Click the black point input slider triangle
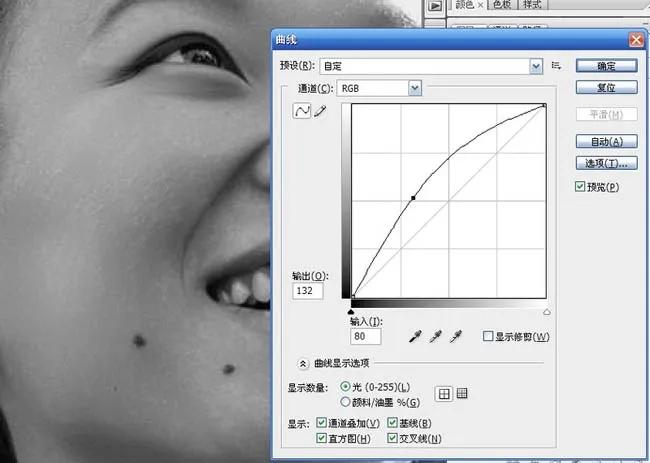This screenshot has width=650, height=463. pyautogui.click(x=351, y=312)
